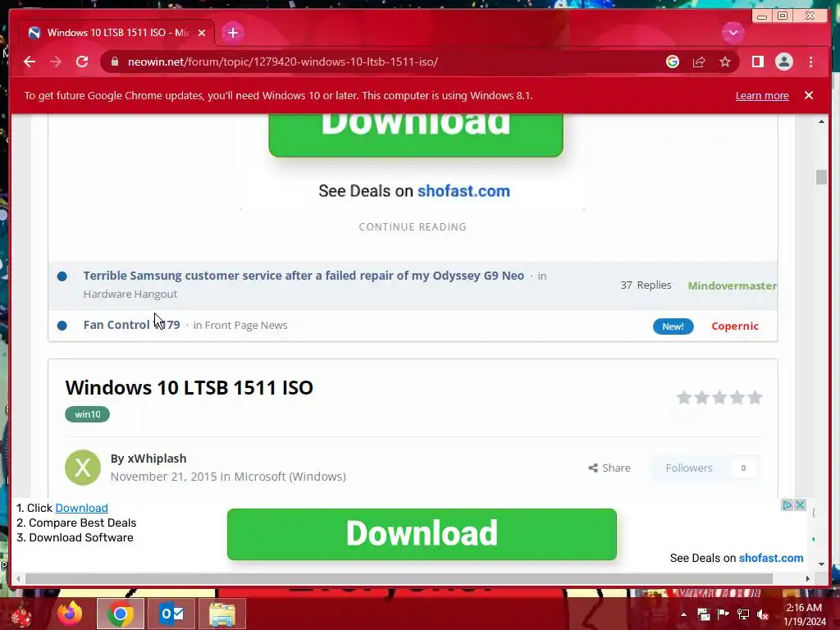
Task: Bookmark this page with star icon
Action: 725,62
